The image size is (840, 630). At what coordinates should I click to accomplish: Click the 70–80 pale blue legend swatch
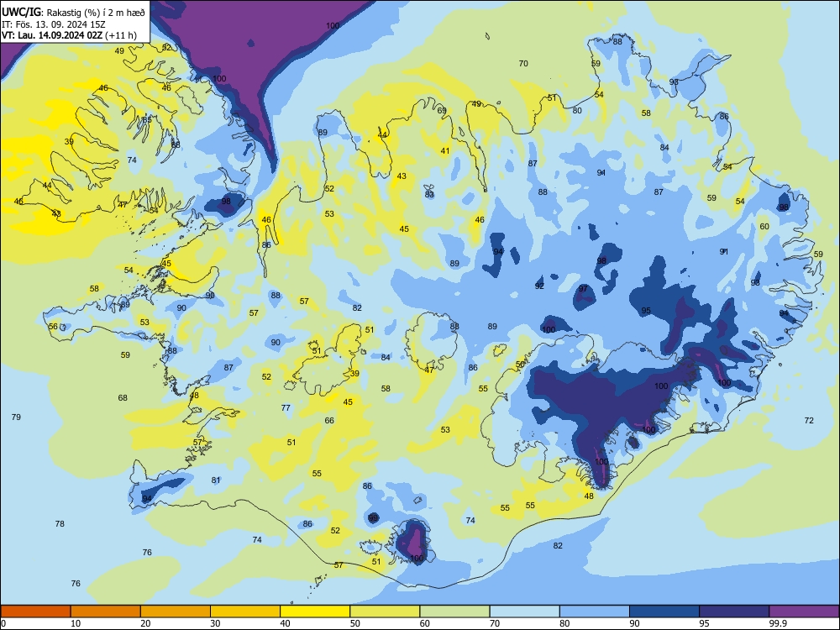[x=524, y=612]
